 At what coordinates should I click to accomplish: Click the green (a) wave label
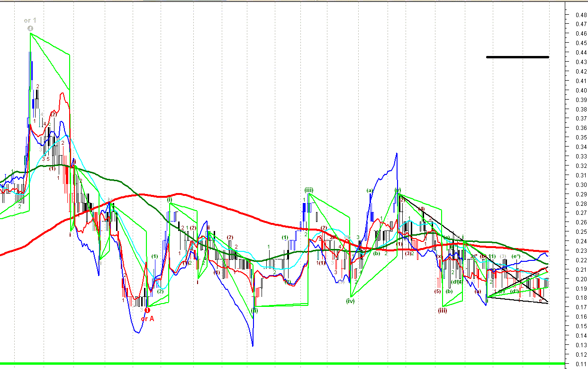pos(370,191)
